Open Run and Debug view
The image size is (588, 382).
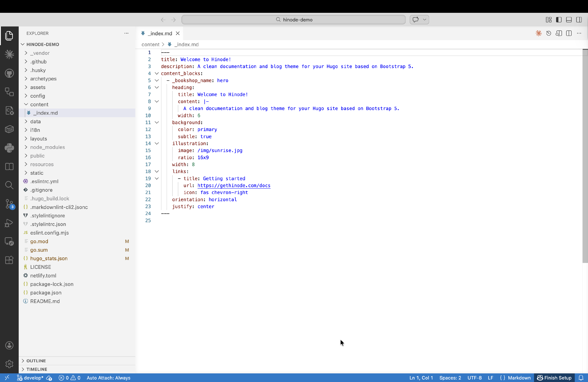pyautogui.click(x=9, y=223)
